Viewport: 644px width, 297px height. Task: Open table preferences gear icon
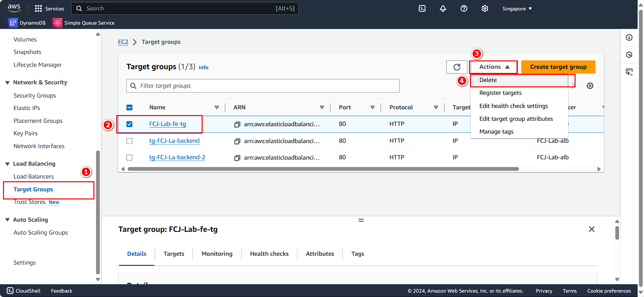click(590, 86)
